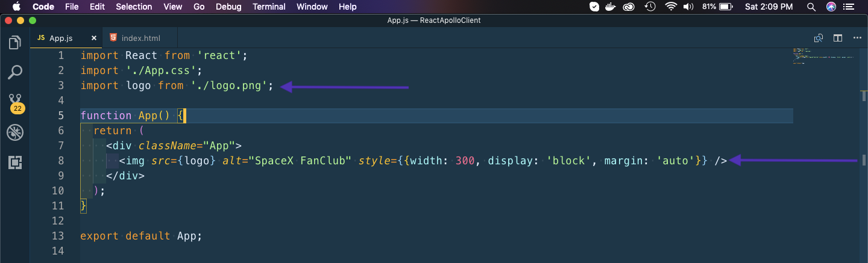Open the Selection menu
Viewport: 868px width, 263px height.
point(134,7)
